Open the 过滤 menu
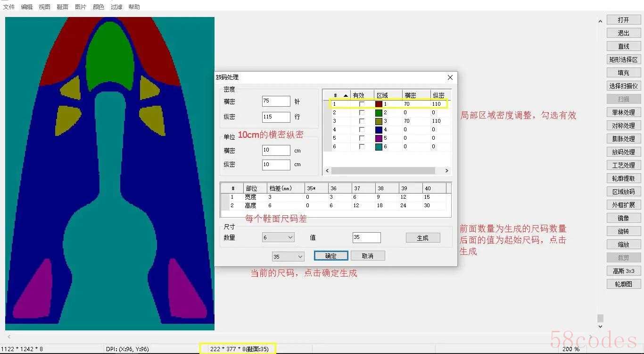 pyautogui.click(x=116, y=7)
